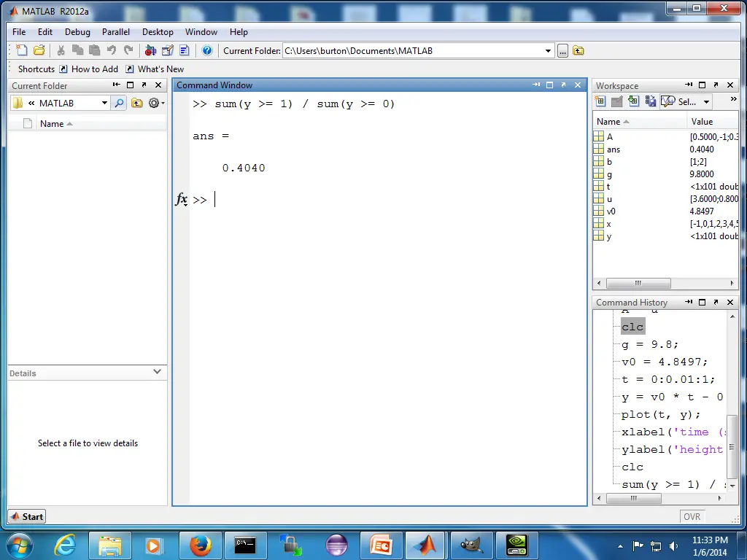Undo icon in MATLAB toolbar

pyautogui.click(x=112, y=50)
